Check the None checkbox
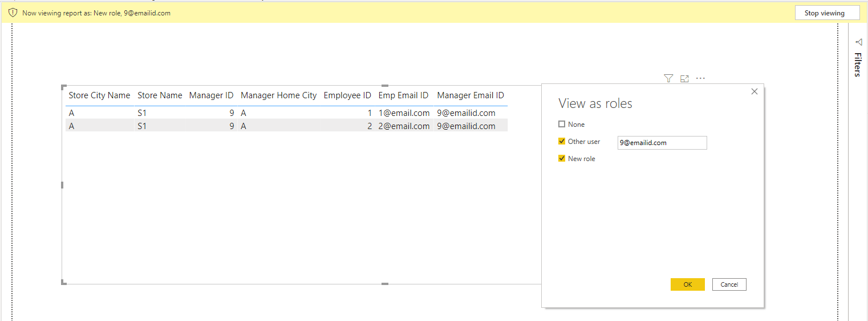The height and width of the screenshot is (321, 868). point(562,124)
